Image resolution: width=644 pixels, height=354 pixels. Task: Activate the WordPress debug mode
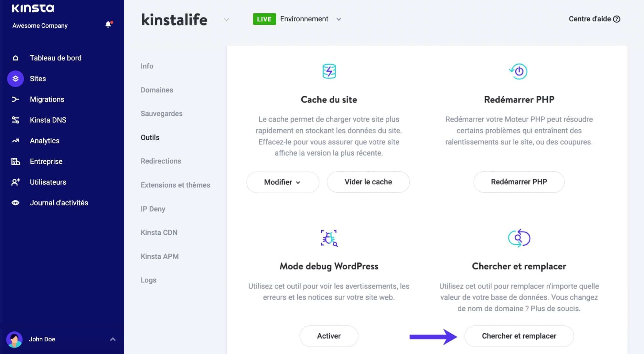point(328,336)
